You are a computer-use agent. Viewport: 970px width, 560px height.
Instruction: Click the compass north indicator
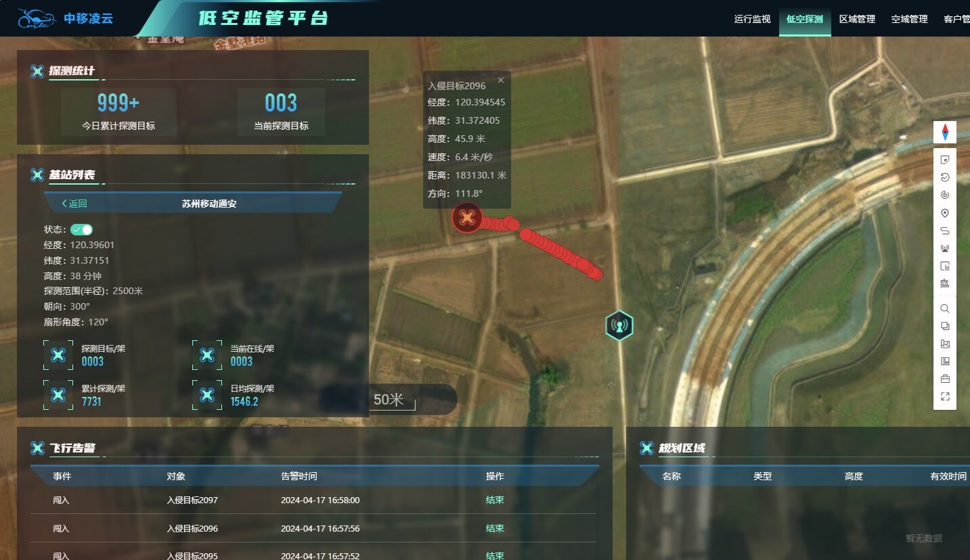pyautogui.click(x=945, y=132)
